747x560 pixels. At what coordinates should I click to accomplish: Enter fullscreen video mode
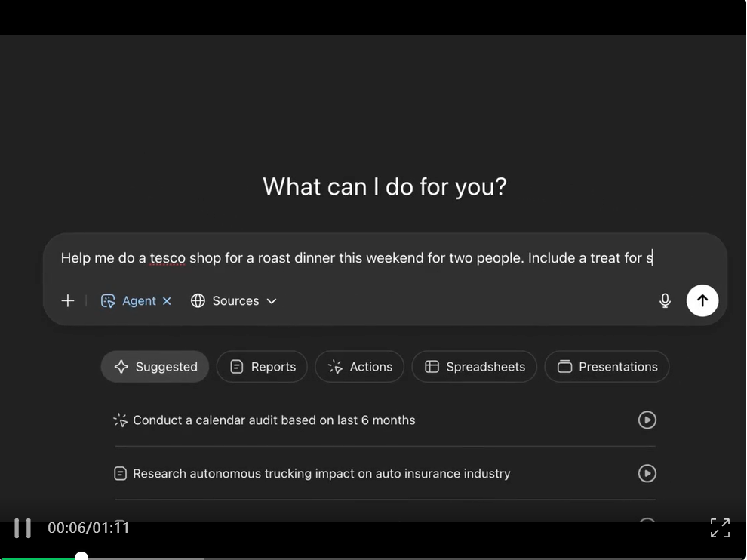coord(720,528)
